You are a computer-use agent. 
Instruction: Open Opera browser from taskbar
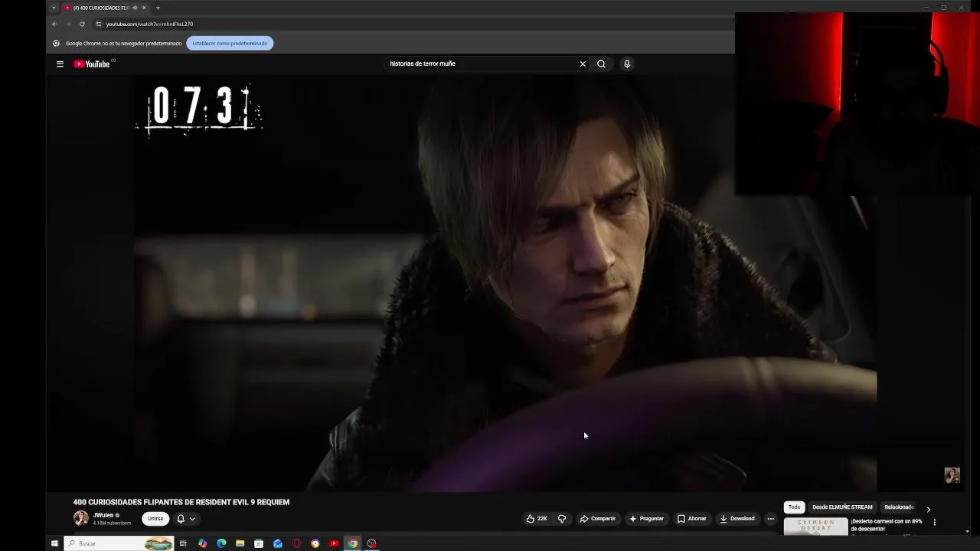point(296,543)
